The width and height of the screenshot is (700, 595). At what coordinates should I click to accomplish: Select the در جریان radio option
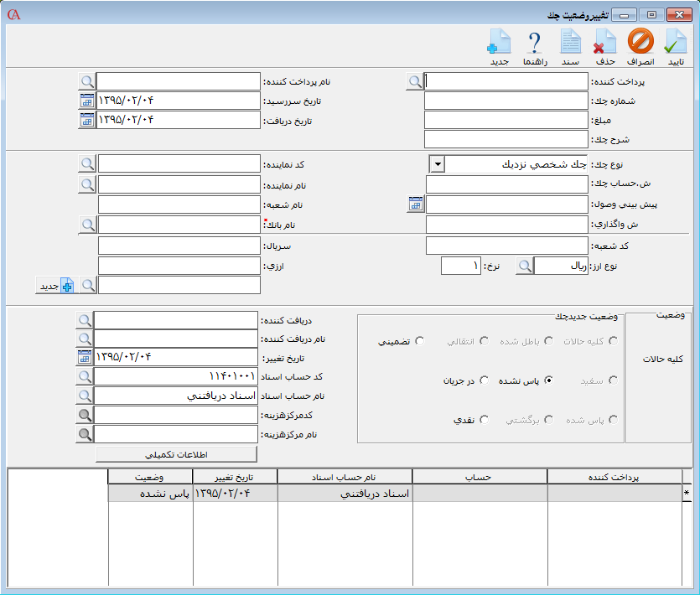click(x=484, y=380)
